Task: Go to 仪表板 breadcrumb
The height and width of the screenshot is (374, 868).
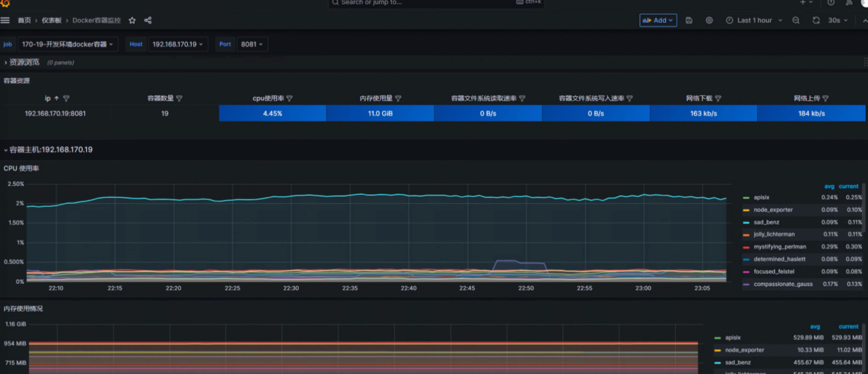Action: point(51,21)
